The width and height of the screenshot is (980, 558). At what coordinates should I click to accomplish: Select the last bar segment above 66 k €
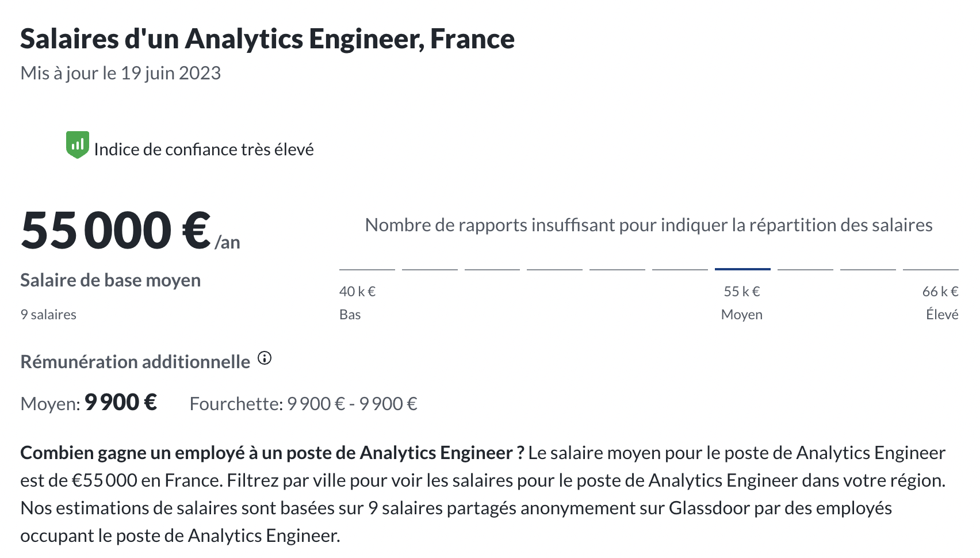point(931,269)
